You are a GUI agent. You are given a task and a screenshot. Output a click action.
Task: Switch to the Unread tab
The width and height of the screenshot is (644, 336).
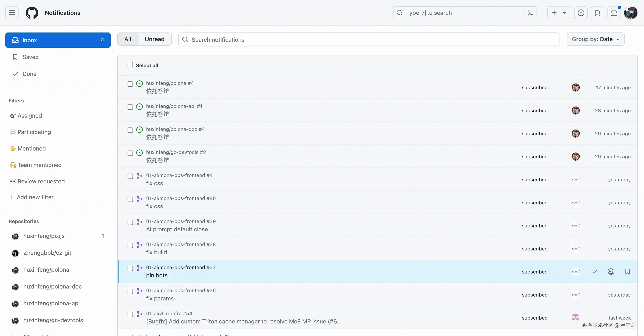click(155, 39)
